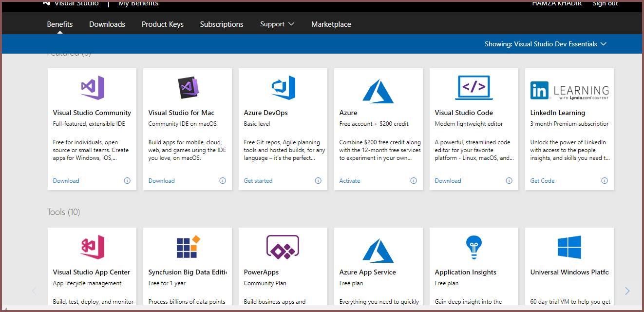This screenshot has width=644, height=312.
Task: Click the Syncfusion Big Data Edition title
Action: pos(188,272)
